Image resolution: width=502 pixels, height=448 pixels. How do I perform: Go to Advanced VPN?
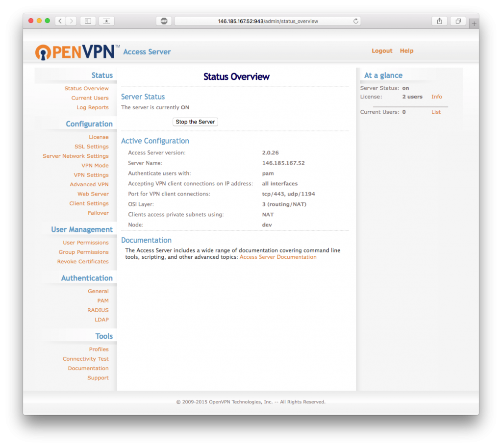(x=89, y=185)
